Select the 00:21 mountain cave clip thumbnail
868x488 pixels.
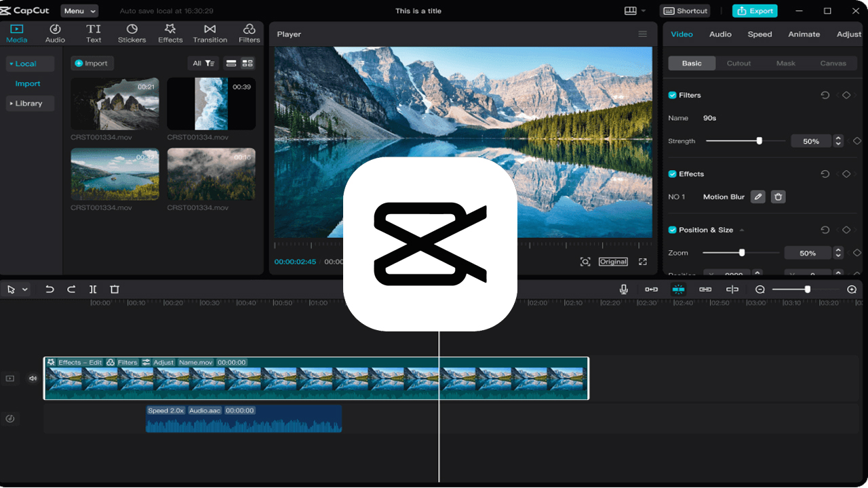coord(115,104)
